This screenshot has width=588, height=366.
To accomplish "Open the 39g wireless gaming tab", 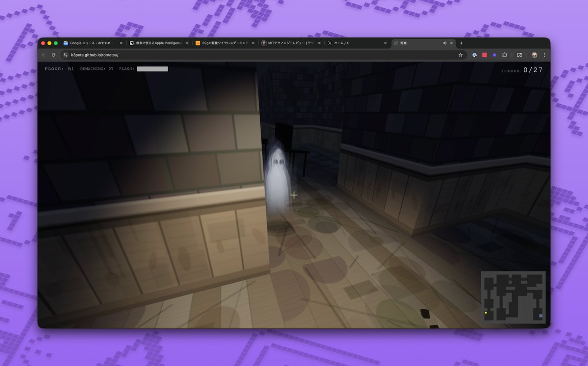I will (x=225, y=43).
